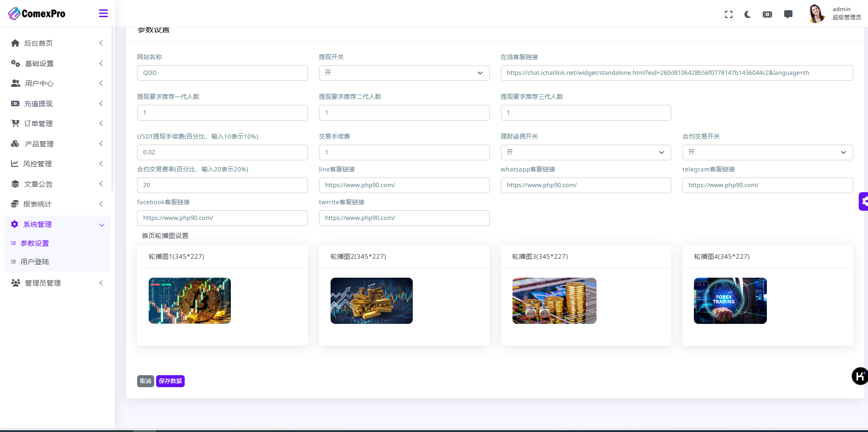Open the 理财返佣开关 dropdown
Screen dimensions: 868x432
pyautogui.click(x=585, y=152)
